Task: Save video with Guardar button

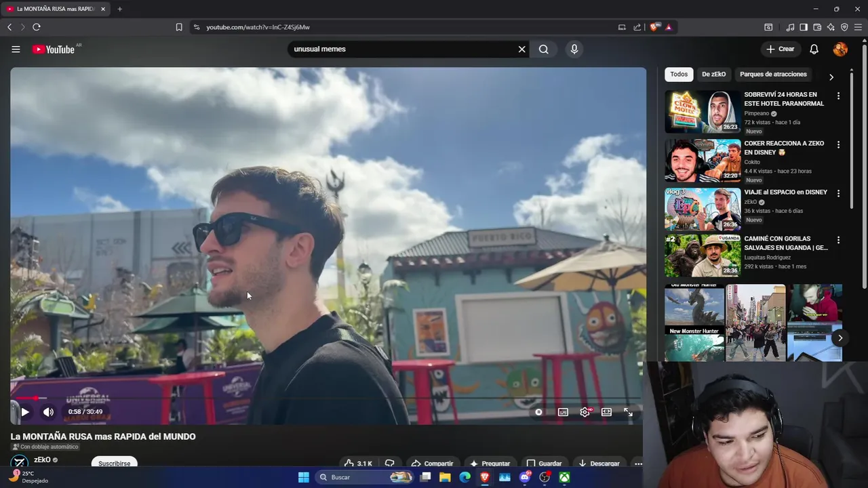Action: pos(545,464)
